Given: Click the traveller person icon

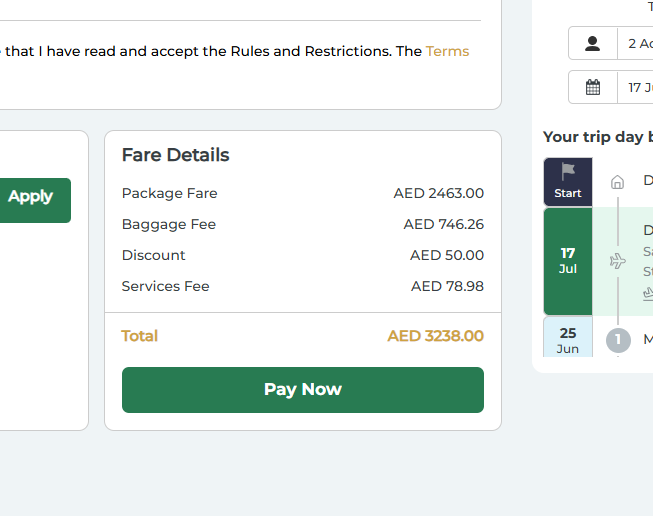Looking at the screenshot, I should (593, 43).
